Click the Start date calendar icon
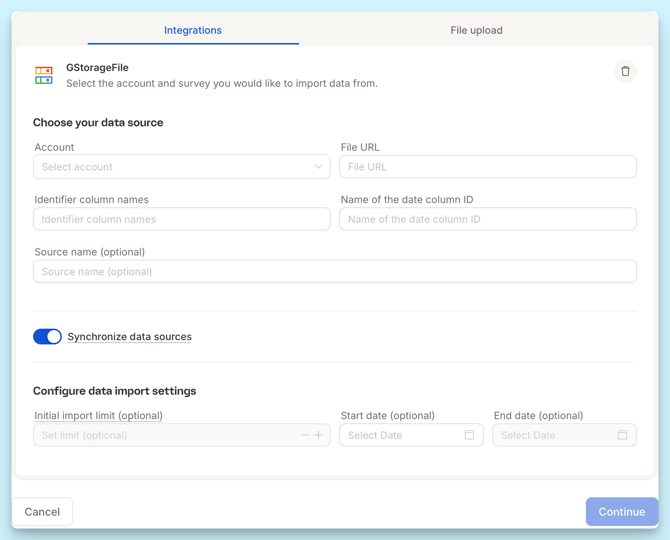The height and width of the screenshot is (540, 670). tap(469, 435)
